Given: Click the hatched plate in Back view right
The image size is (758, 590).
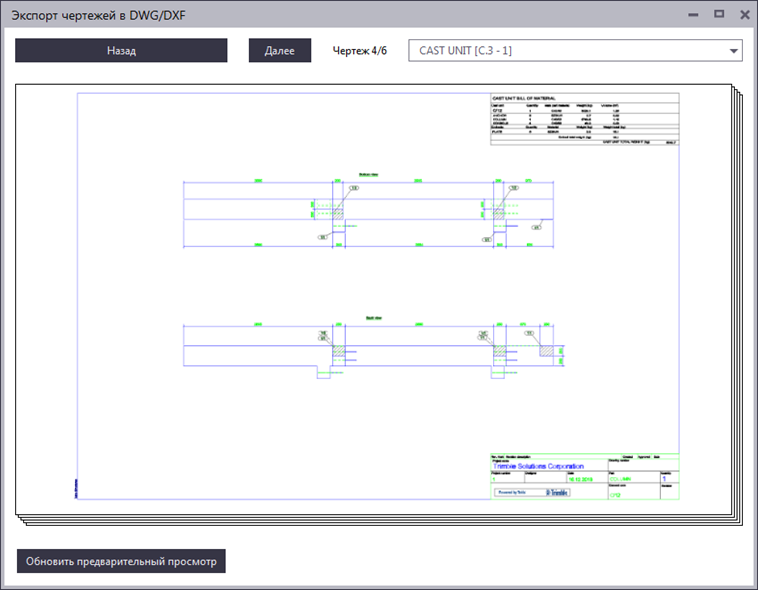Looking at the screenshot, I should click(546, 351).
